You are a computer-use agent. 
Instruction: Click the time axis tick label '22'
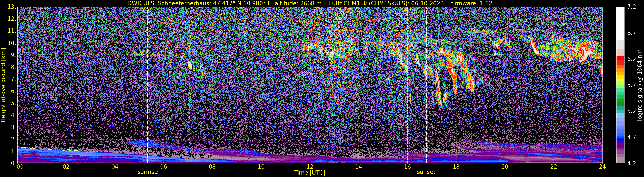coord(554,167)
